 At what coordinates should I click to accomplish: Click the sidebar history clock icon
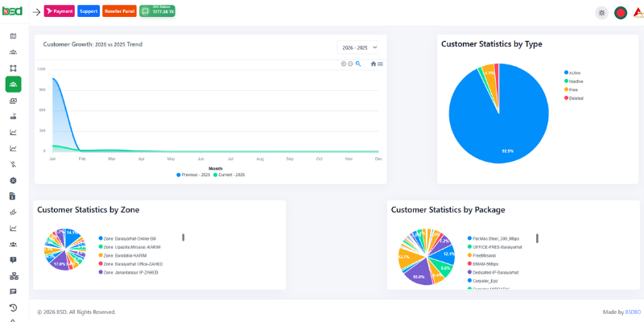click(13, 308)
